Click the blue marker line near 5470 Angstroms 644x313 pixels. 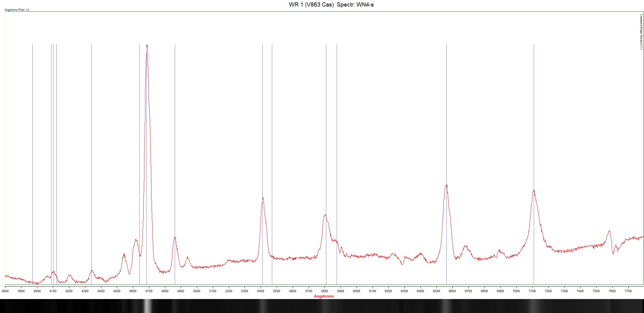272,148
